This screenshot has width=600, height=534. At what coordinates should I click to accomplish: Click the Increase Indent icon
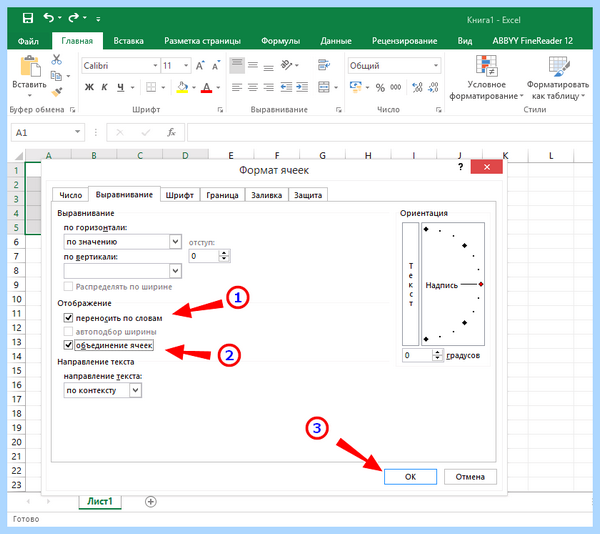tap(302, 87)
